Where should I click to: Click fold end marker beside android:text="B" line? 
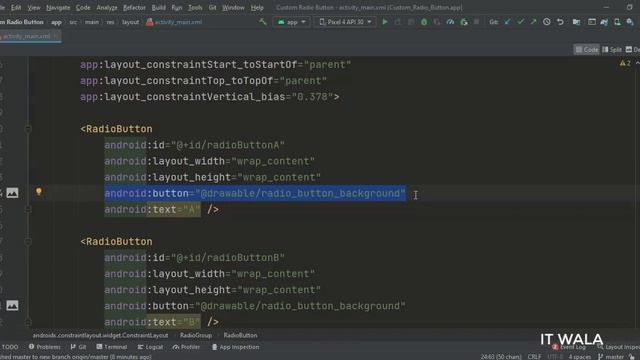[x=28, y=322]
